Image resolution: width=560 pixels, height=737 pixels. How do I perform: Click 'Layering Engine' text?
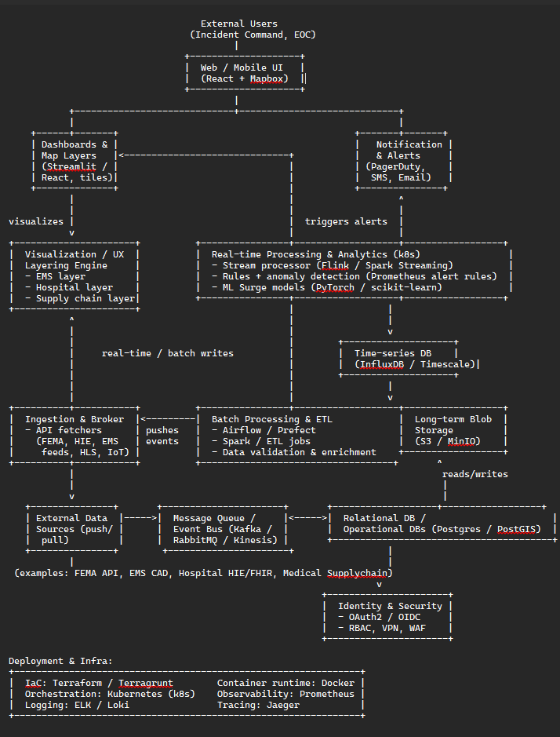pos(66,265)
